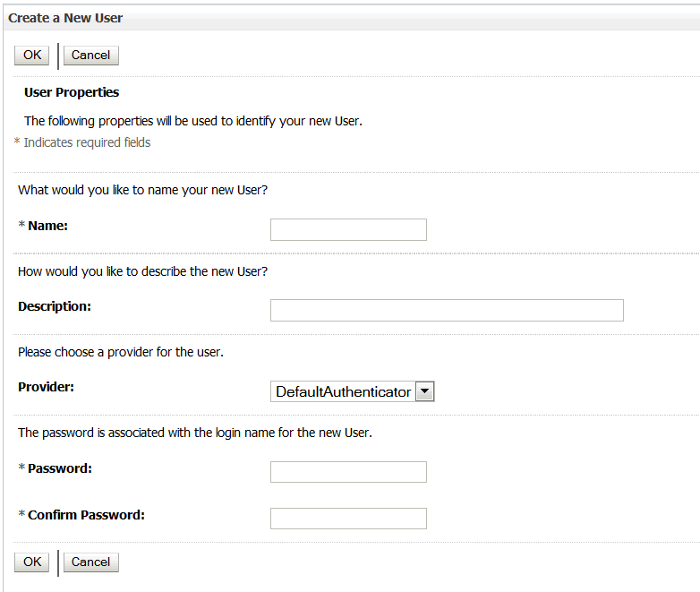Focus the Confirm Password input field

pyautogui.click(x=348, y=519)
